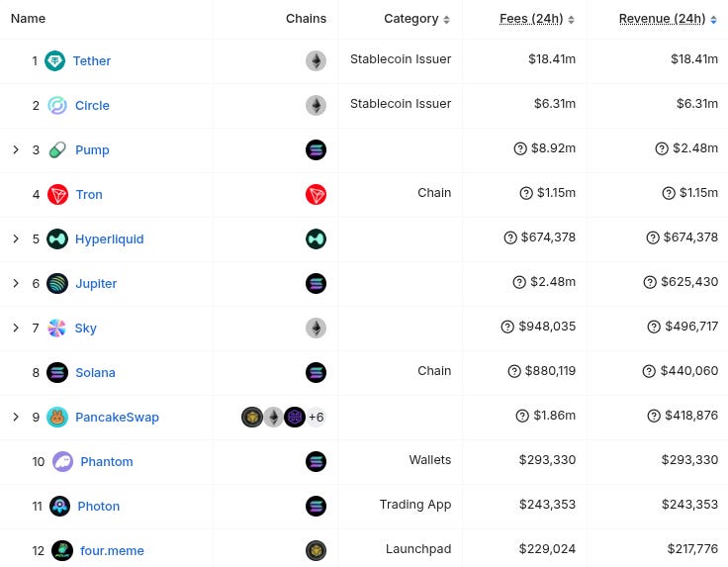Open the Pump protocol link

pos(92,150)
